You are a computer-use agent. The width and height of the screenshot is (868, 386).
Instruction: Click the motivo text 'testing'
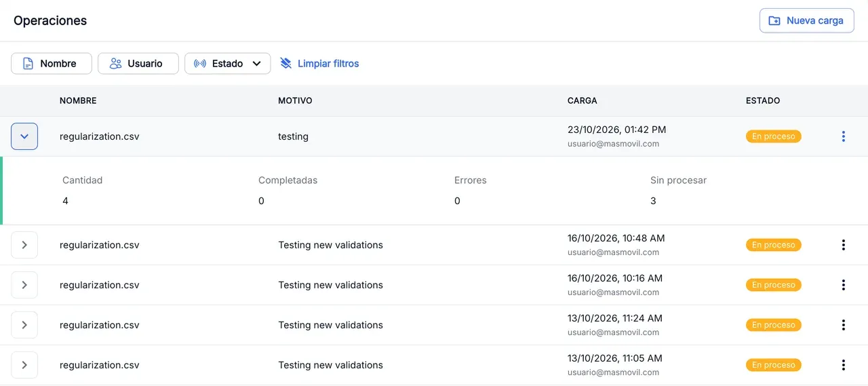point(293,136)
